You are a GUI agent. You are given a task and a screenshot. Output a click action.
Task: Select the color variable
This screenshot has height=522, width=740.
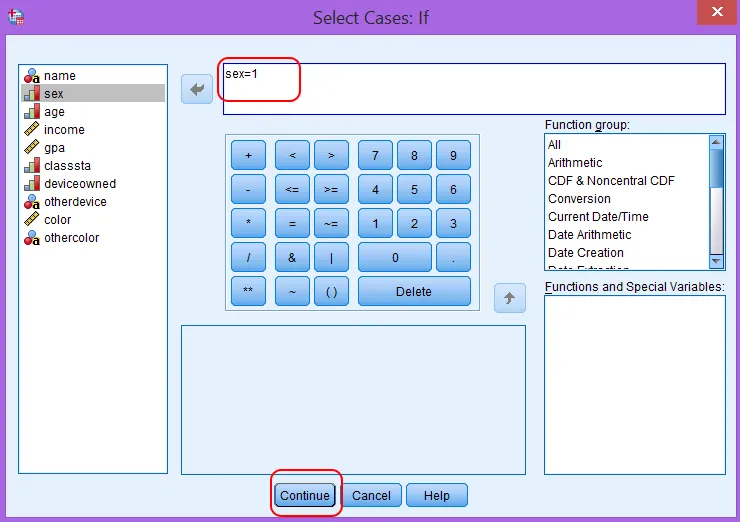click(x=93, y=219)
